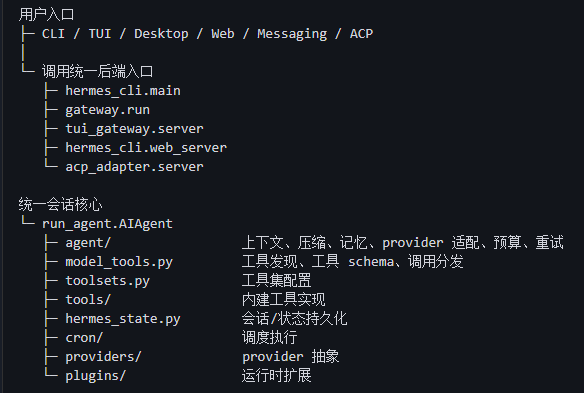Select the gateway.run line
The image size is (584, 393).
pos(108,110)
